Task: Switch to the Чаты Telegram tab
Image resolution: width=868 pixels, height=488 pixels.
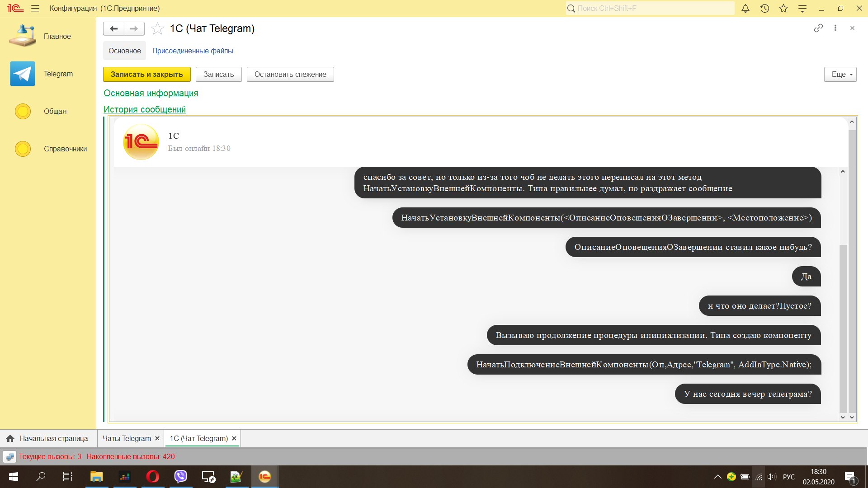Action: (127, 438)
